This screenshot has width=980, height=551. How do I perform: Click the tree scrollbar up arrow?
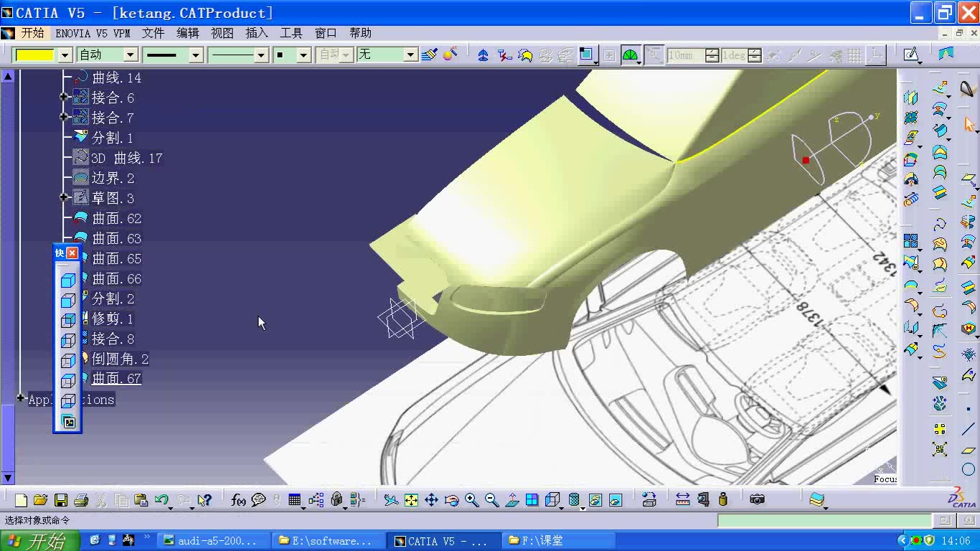point(7,76)
